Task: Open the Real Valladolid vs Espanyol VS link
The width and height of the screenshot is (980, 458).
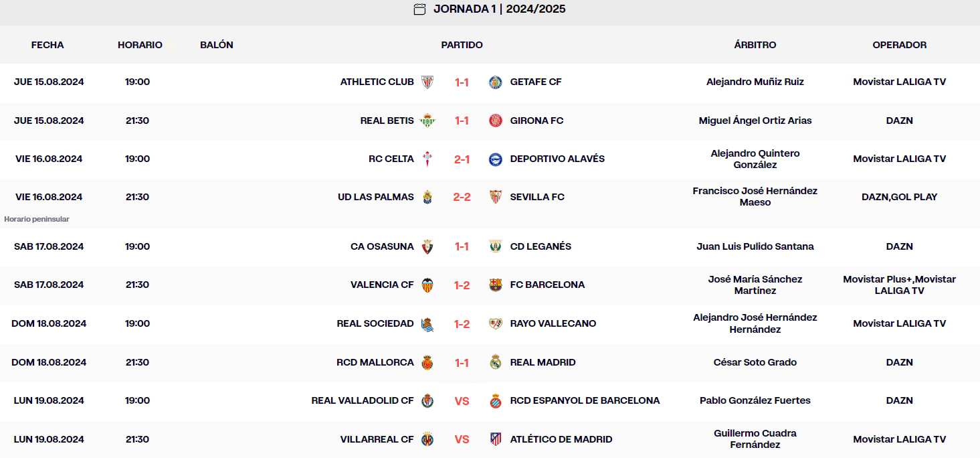Action: pos(462,401)
